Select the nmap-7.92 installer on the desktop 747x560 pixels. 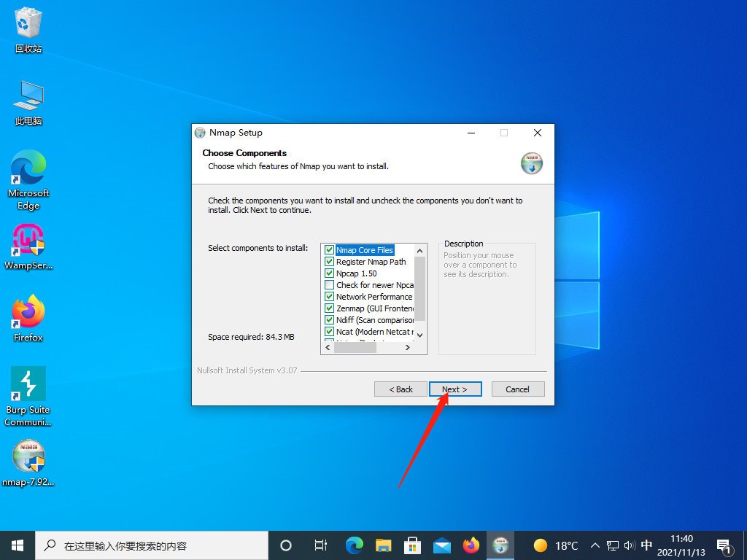tap(28, 463)
